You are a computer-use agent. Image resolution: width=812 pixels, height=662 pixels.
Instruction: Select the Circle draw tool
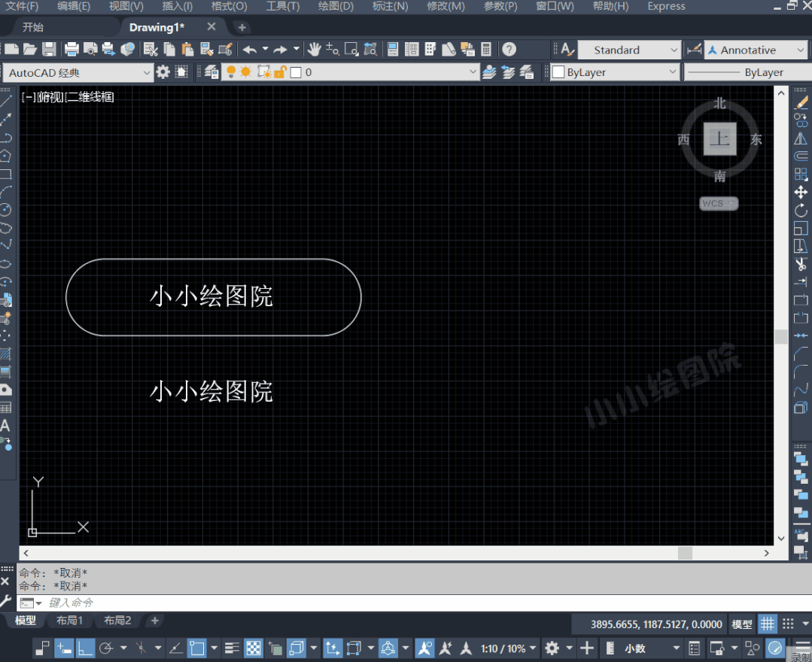pyautogui.click(x=6, y=210)
